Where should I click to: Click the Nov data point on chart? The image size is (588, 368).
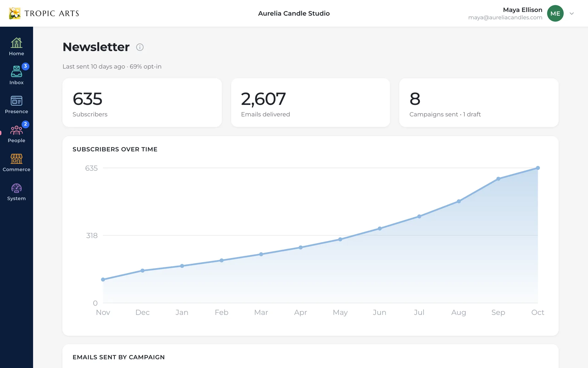(x=103, y=279)
